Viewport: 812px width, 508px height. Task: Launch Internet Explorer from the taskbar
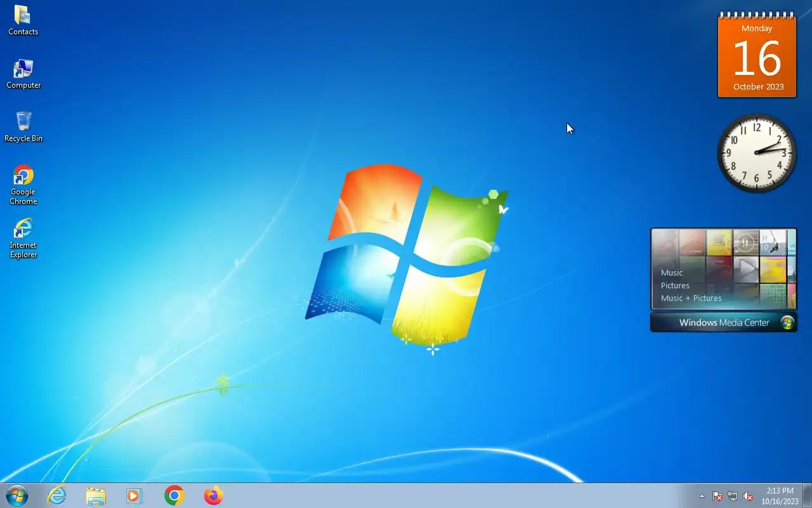(57, 495)
